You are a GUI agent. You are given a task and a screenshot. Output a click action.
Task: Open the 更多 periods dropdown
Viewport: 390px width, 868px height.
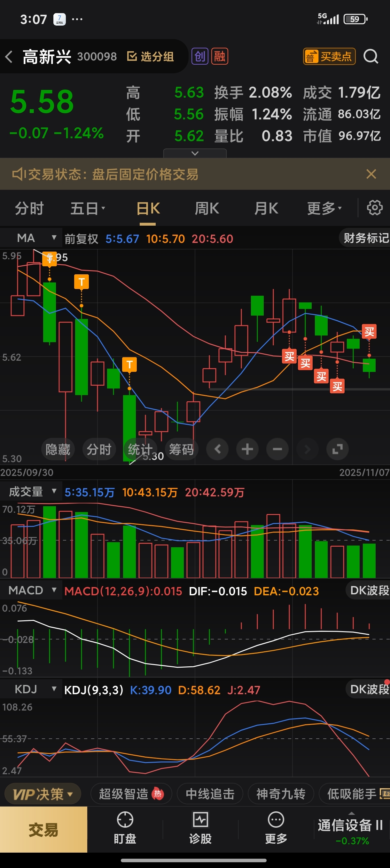pyautogui.click(x=324, y=208)
